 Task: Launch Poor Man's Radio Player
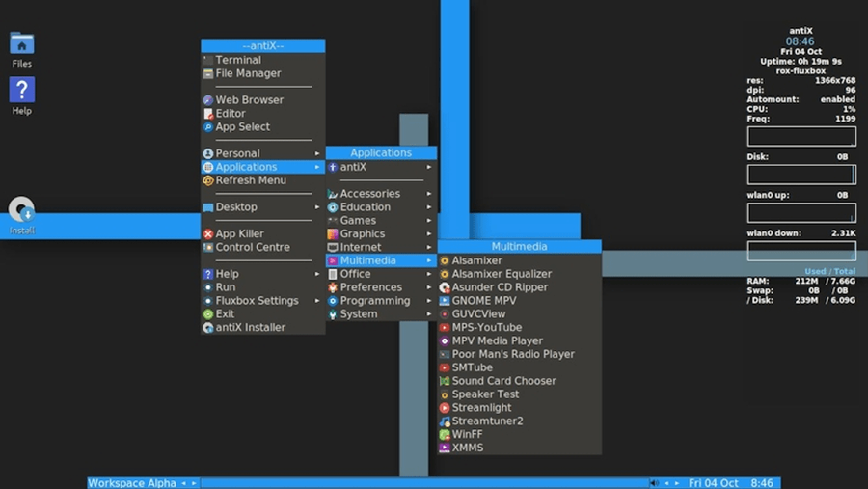tap(519, 354)
